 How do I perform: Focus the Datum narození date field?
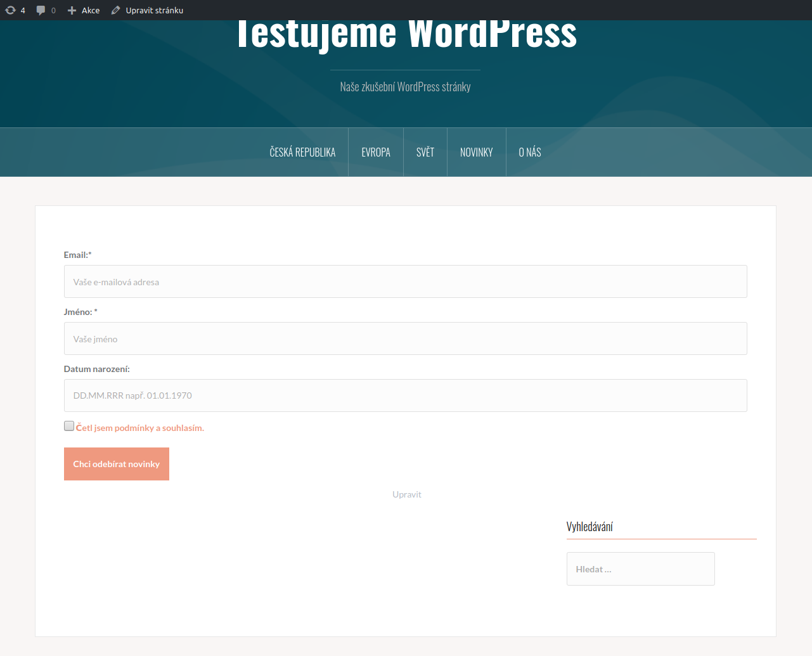click(x=406, y=396)
